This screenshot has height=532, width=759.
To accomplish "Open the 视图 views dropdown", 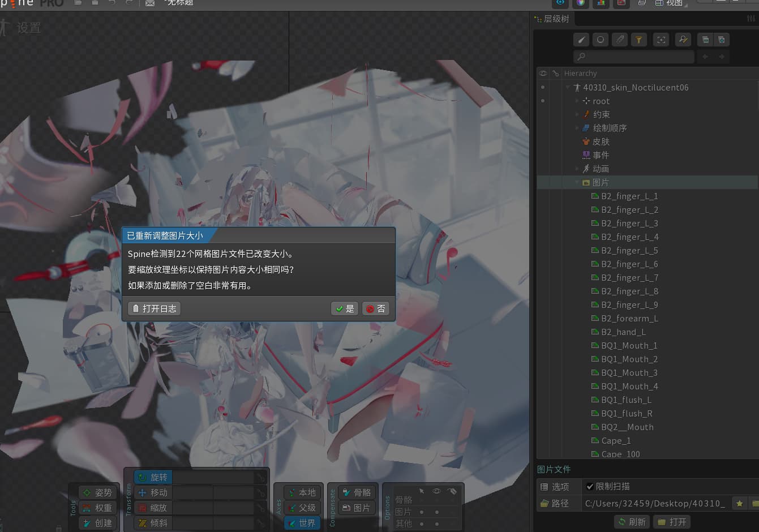I will [x=671, y=3].
